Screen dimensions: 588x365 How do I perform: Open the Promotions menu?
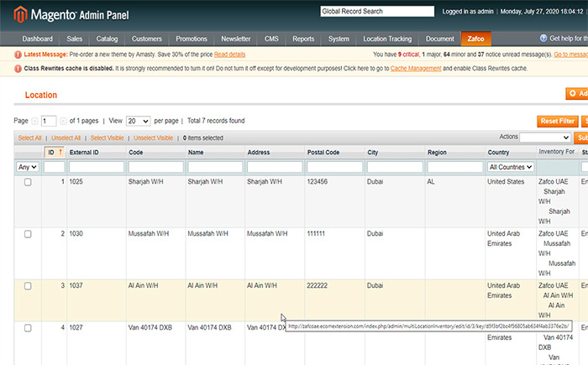click(x=192, y=39)
